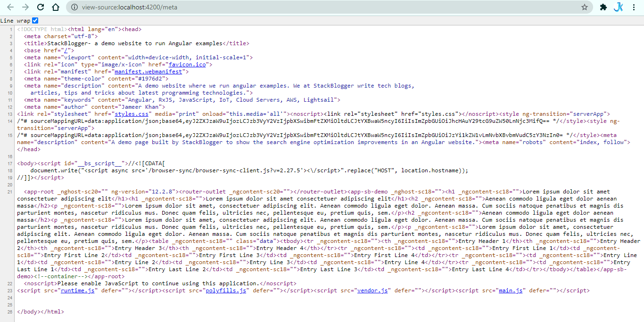
Task: Bookmark this page with the star icon
Action: point(585,7)
